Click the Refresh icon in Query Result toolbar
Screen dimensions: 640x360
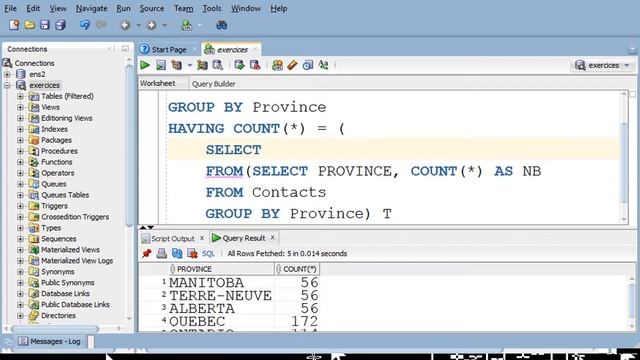[177, 253]
